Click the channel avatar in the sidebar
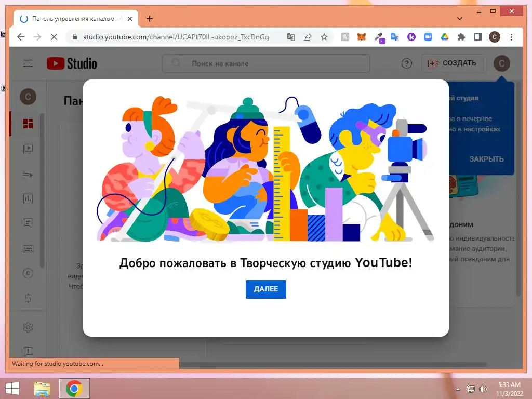Screen dimensions: 532x399 tap(28, 97)
